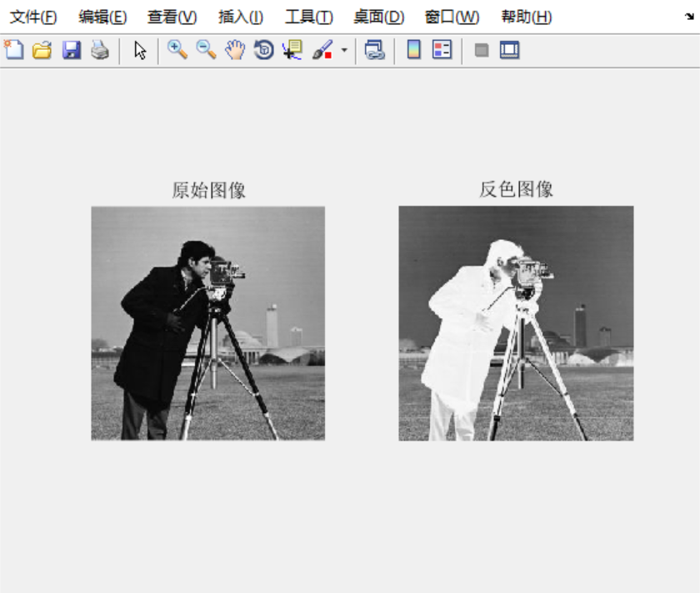Activate the Zoom Out magnifier tool

point(207,49)
